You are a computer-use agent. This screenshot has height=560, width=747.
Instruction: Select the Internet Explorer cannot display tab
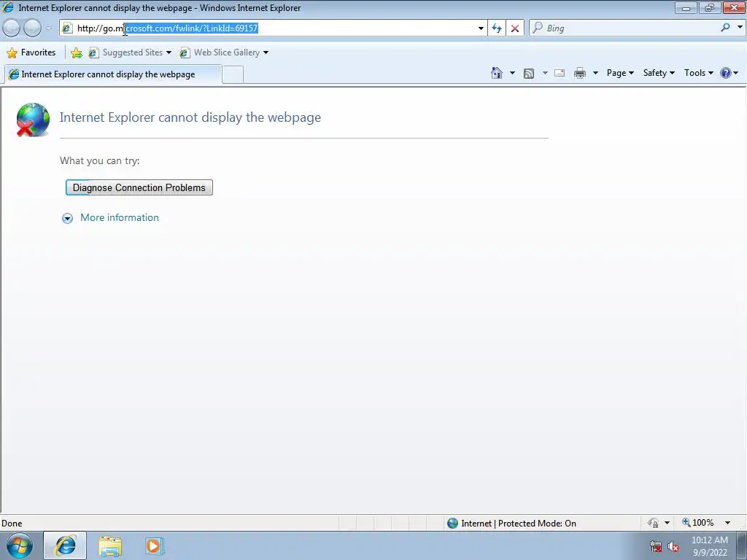112,74
